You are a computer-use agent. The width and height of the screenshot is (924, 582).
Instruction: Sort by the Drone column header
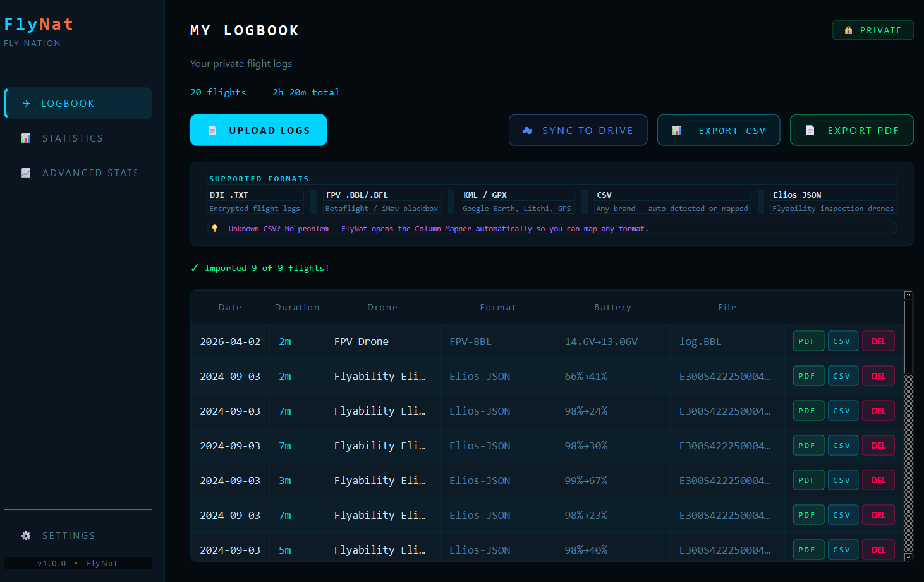pyautogui.click(x=382, y=307)
